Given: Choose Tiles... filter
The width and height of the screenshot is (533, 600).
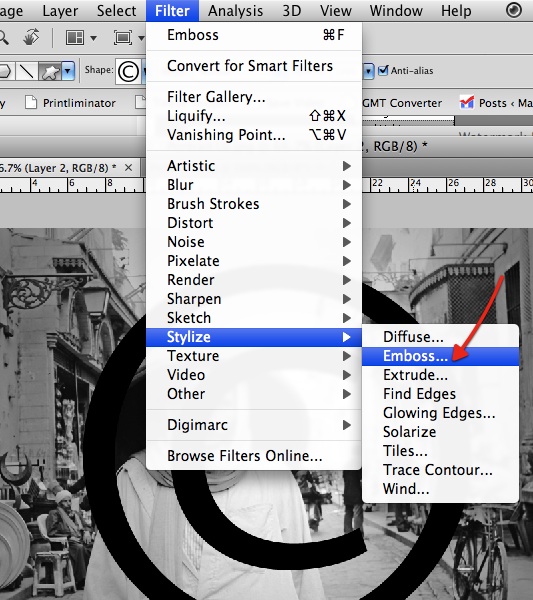Looking at the screenshot, I should tap(440, 451).
